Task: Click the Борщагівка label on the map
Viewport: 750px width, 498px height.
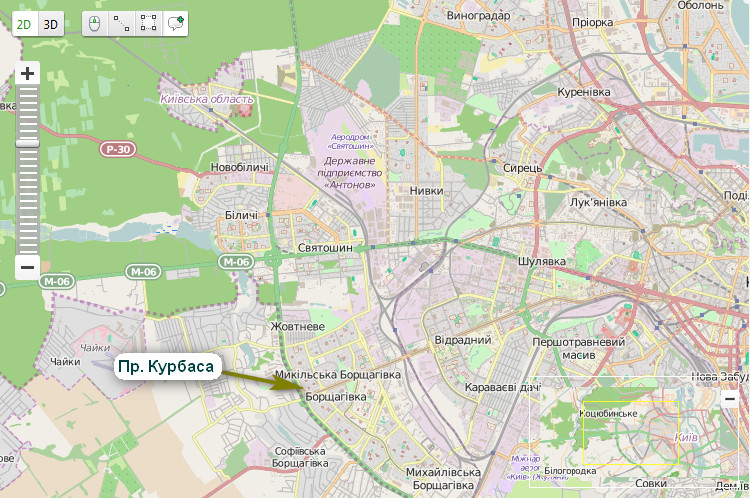Action: 335,397
